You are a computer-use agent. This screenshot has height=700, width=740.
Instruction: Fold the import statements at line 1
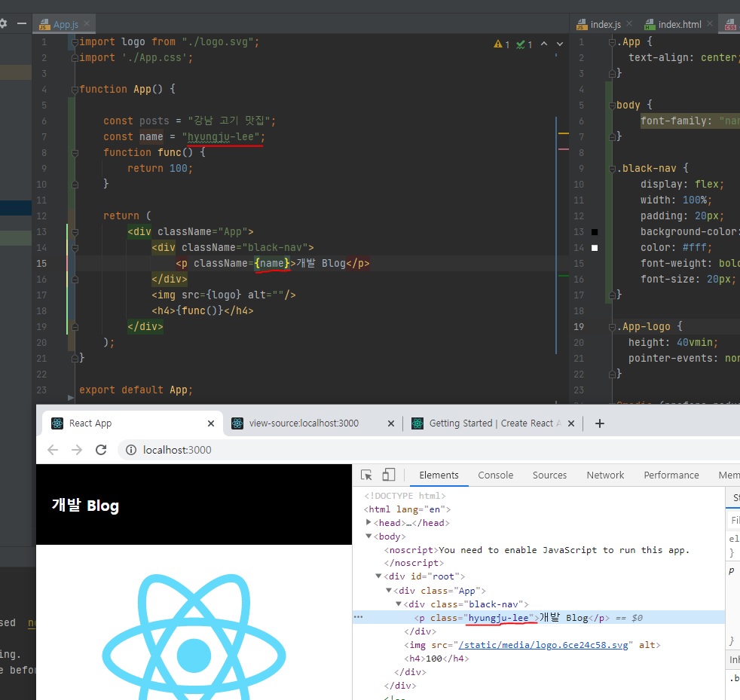[x=75, y=42]
